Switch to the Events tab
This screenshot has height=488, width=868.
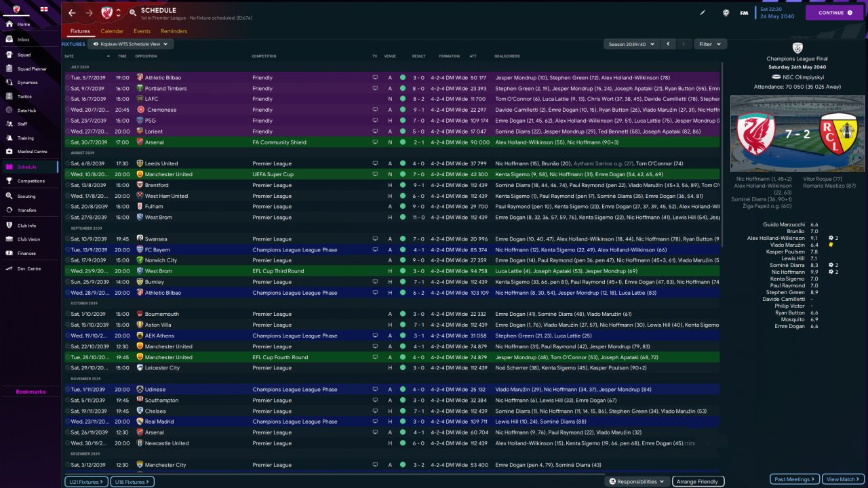(142, 31)
